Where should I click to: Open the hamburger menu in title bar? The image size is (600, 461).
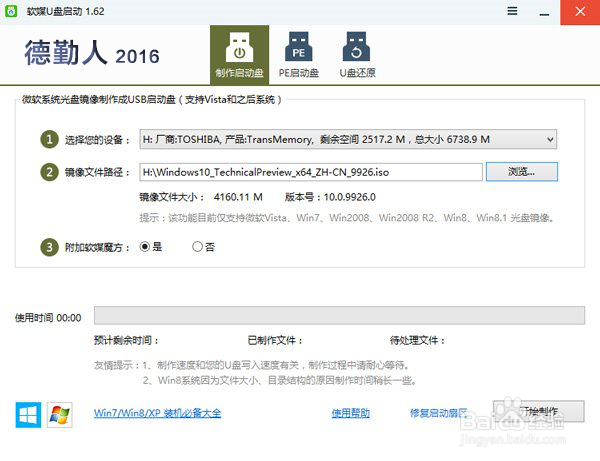512,11
